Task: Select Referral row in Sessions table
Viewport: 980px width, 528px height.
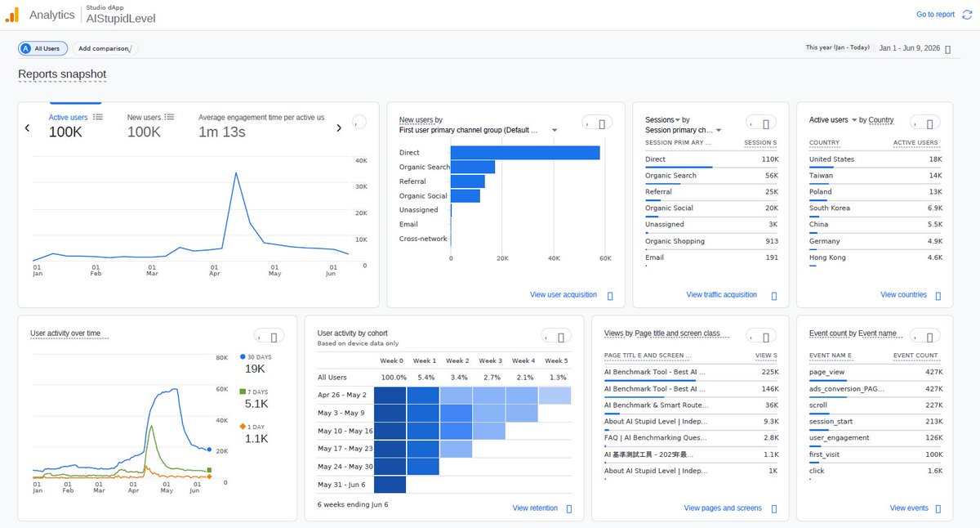Action: (x=711, y=193)
